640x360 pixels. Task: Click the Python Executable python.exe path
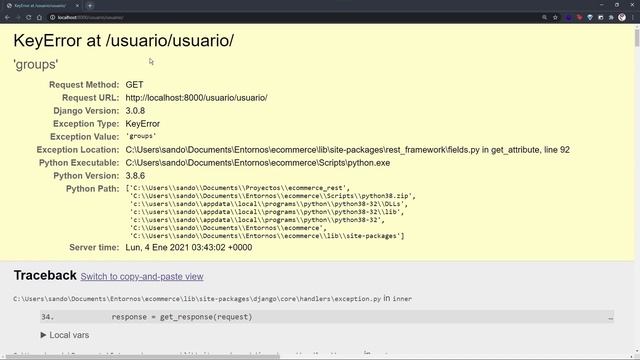point(258,163)
